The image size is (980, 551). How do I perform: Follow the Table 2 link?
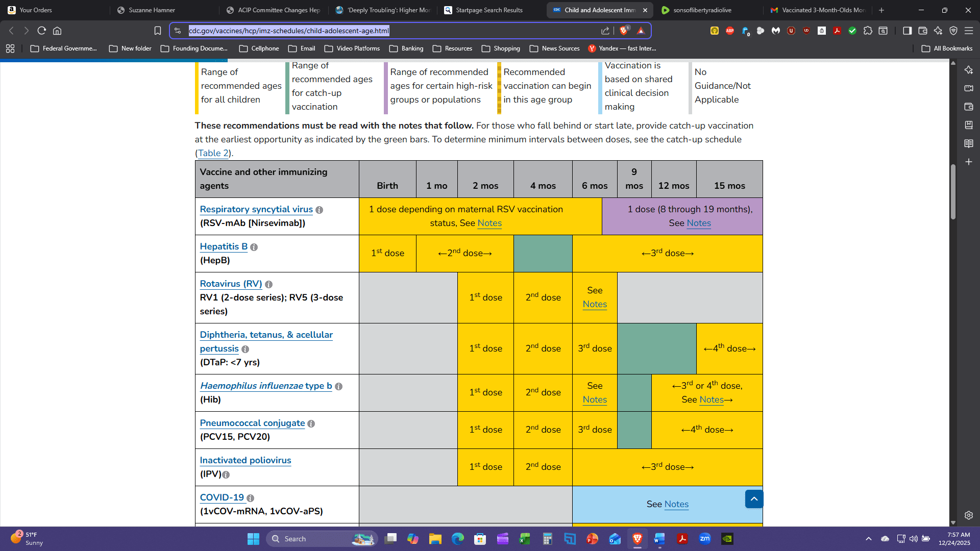[x=213, y=153]
